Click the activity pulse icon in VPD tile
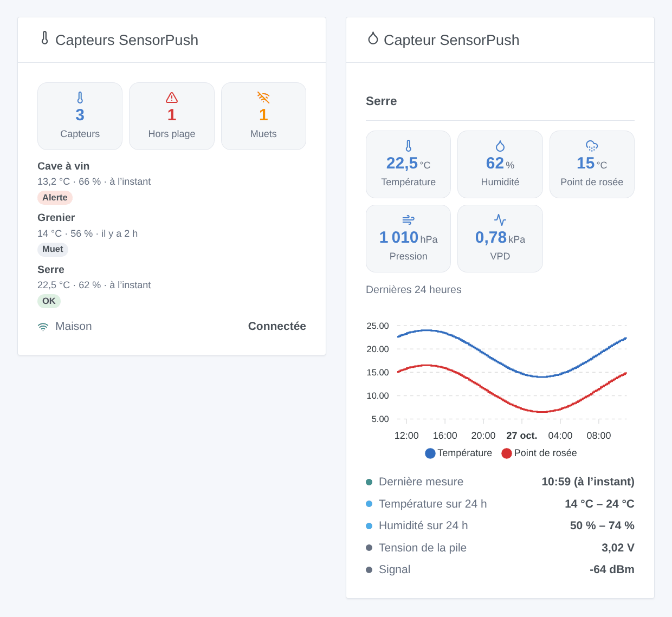This screenshot has width=672, height=617. coord(500,220)
